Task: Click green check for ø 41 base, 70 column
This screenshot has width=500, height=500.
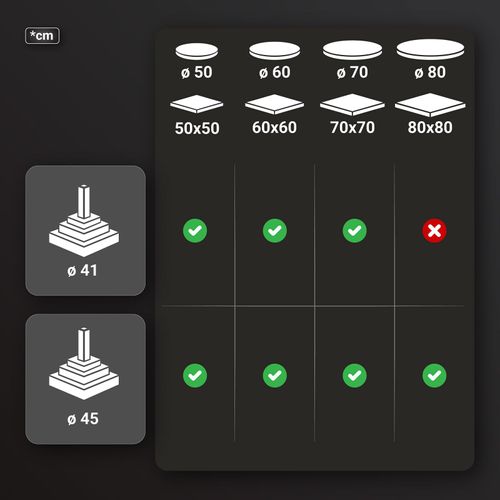Action: (x=355, y=231)
